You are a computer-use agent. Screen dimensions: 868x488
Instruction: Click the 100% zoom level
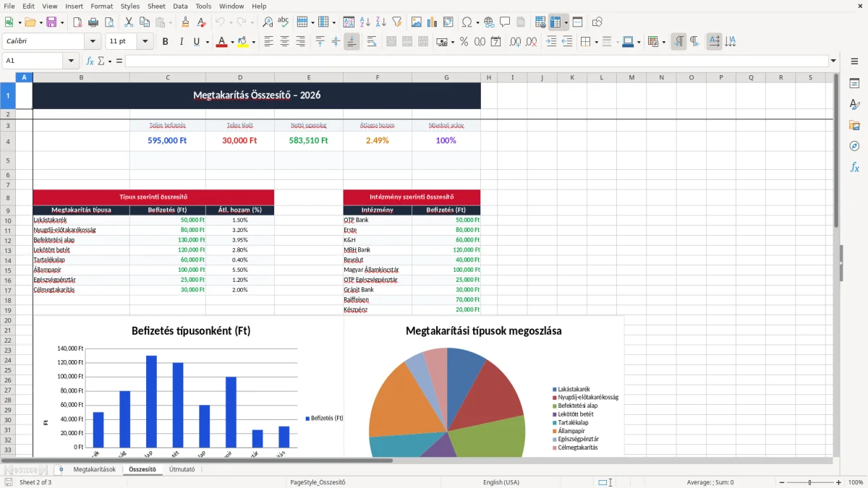(856, 482)
